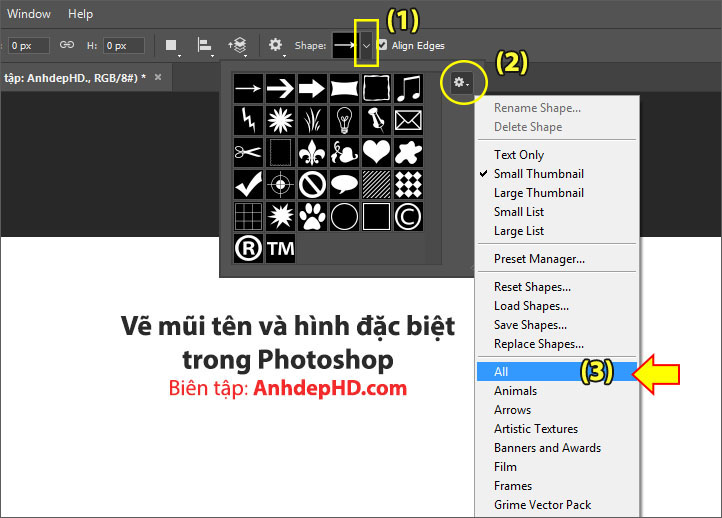This screenshot has width=722, height=518.
Task: Select the lightning bolt shape
Action: point(248,120)
